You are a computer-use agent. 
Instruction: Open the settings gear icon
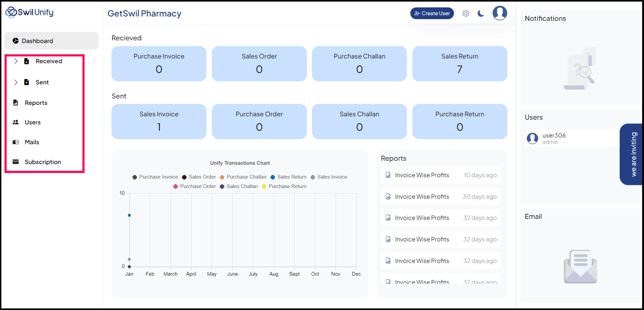click(466, 13)
